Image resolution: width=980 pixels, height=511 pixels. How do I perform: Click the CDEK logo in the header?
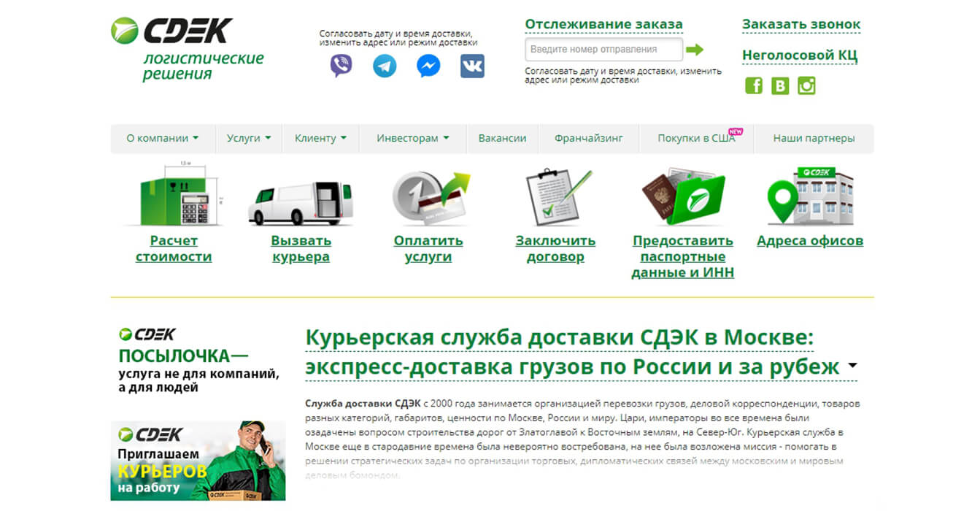[x=171, y=31]
